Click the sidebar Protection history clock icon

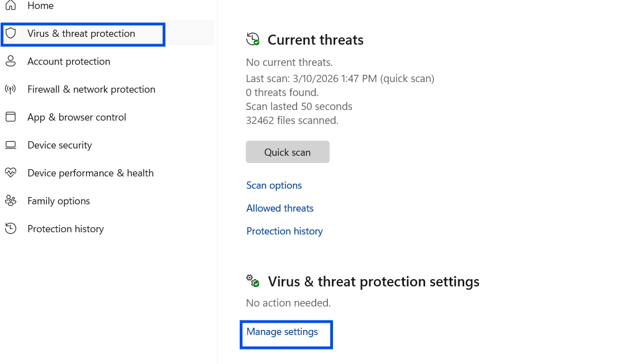tap(10, 229)
